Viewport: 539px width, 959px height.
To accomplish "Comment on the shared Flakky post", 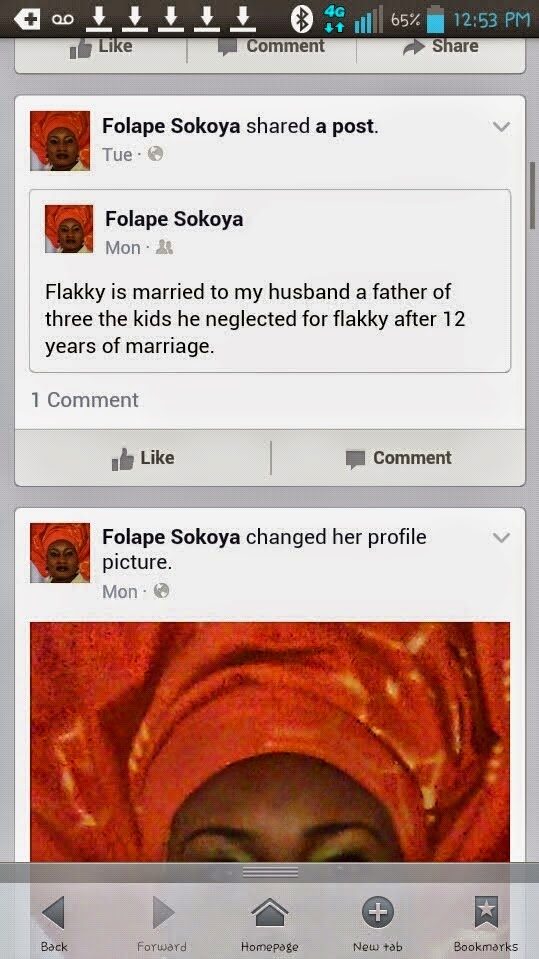I will pos(398,458).
